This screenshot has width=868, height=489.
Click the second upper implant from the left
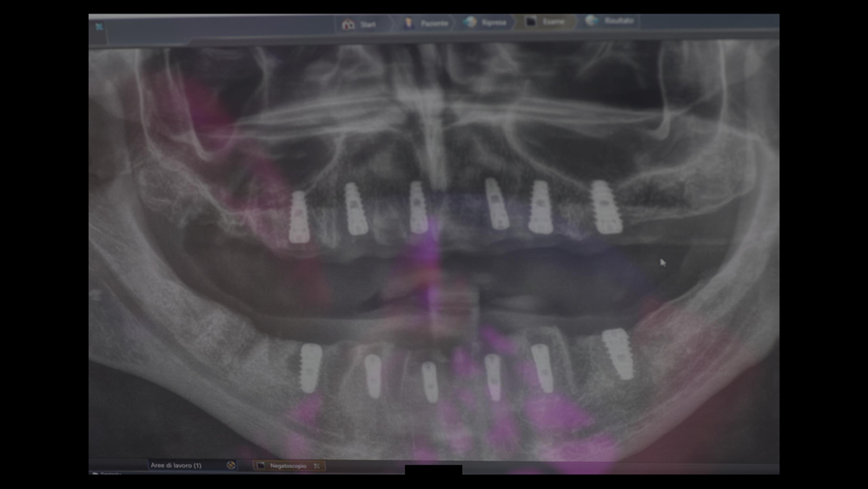(x=355, y=209)
